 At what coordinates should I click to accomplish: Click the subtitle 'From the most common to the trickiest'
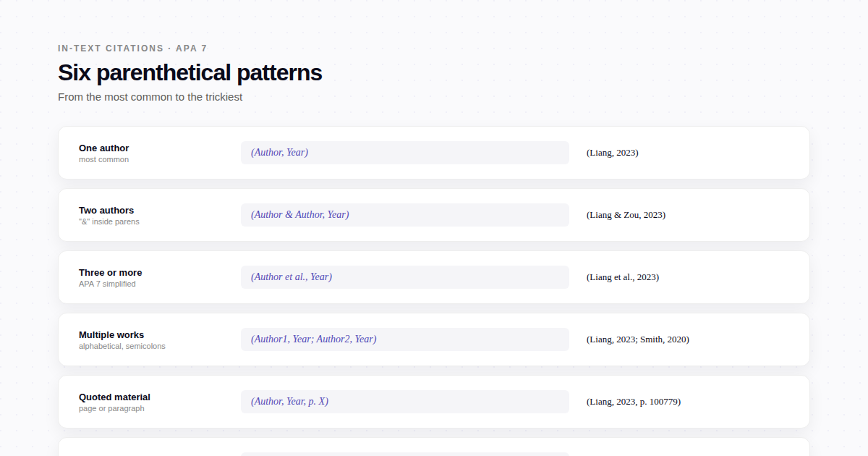150,97
